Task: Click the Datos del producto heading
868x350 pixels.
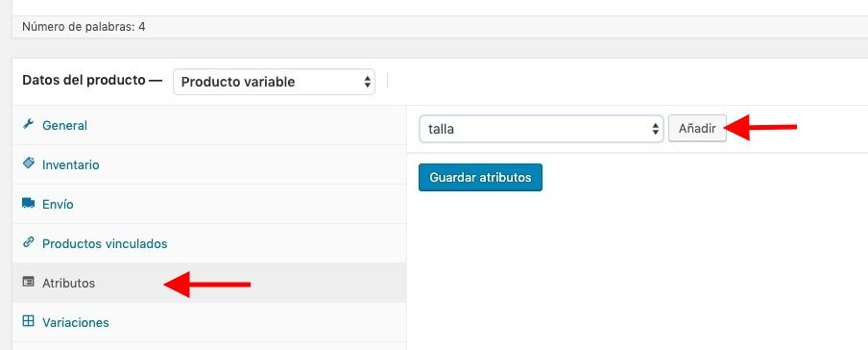Action: tap(92, 81)
